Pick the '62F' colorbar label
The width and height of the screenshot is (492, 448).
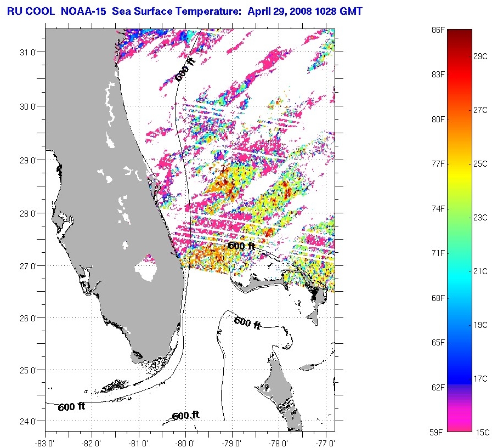coord(438,388)
